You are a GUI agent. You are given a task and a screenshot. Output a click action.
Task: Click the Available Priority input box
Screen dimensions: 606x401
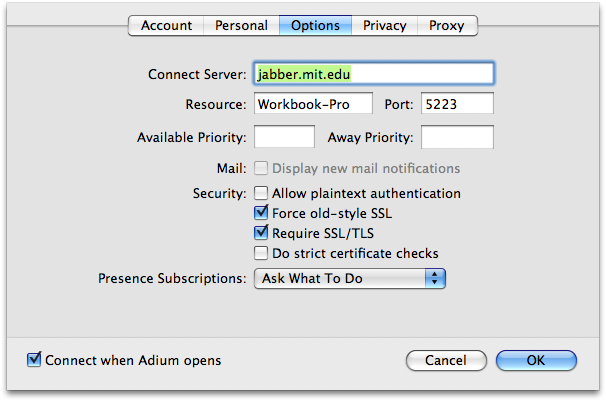pos(284,137)
